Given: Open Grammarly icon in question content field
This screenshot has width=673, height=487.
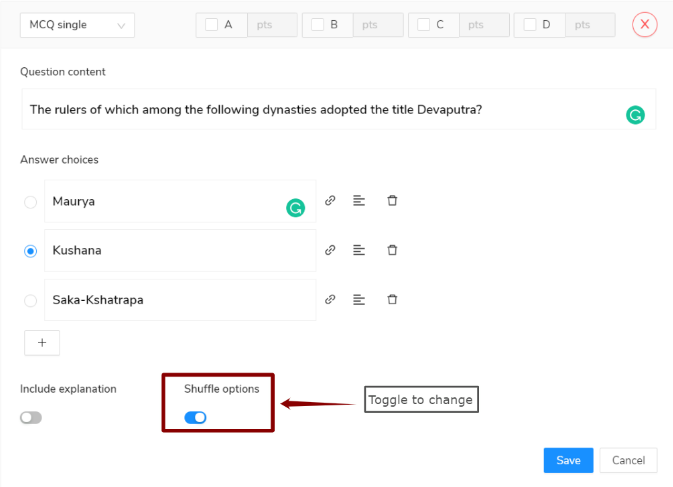Looking at the screenshot, I should (x=635, y=115).
